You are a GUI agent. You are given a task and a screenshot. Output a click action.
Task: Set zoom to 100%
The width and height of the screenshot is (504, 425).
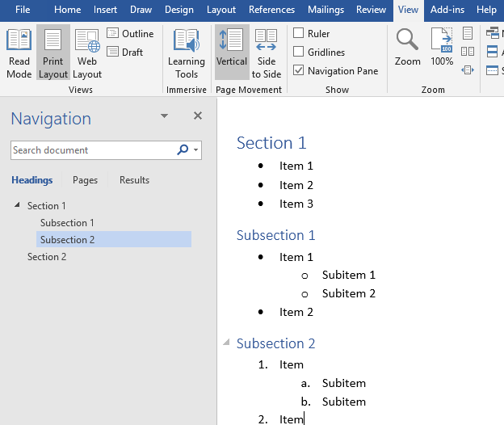pos(442,47)
